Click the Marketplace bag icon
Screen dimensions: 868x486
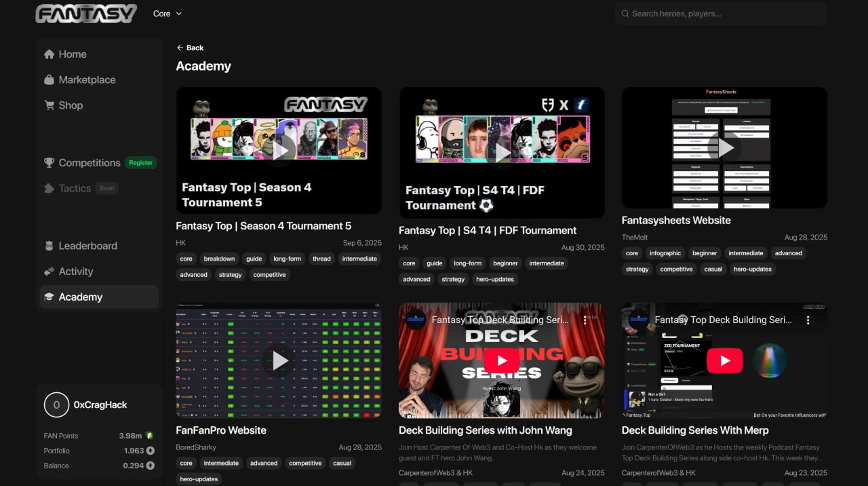(x=49, y=79)
